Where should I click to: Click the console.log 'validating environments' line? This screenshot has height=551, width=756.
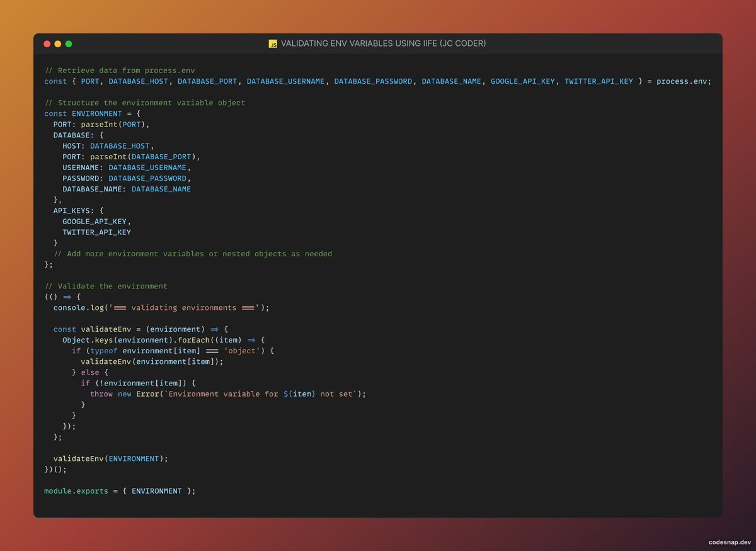coord(161,307)
